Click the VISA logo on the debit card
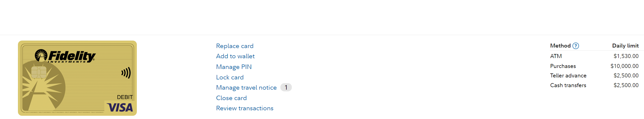The height and width of the screenshot is (119, 644). coord(120,108)
